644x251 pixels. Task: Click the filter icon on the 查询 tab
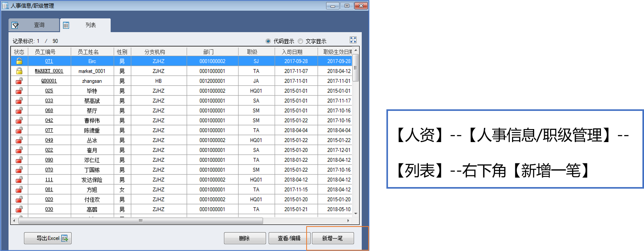15,26
